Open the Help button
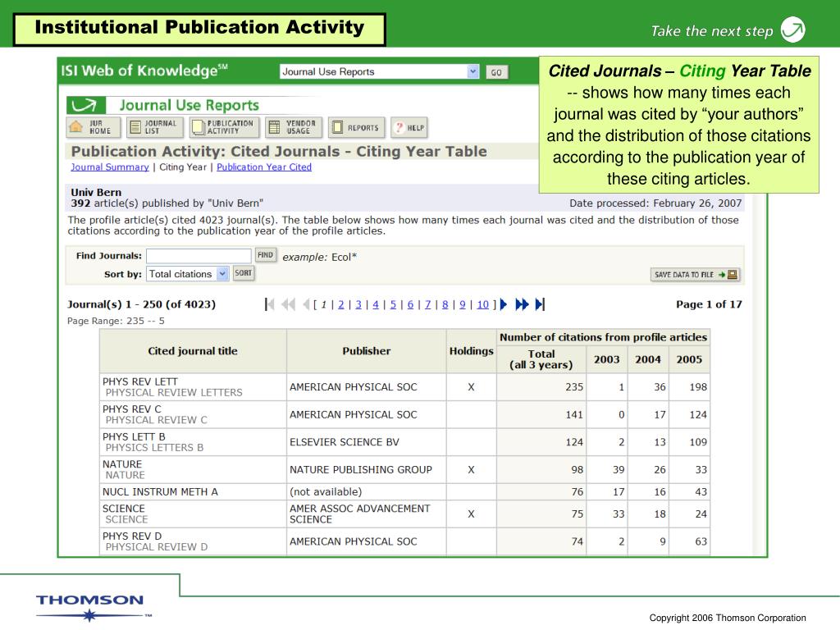This screenshot has width=840, height=630. (409, 127)
